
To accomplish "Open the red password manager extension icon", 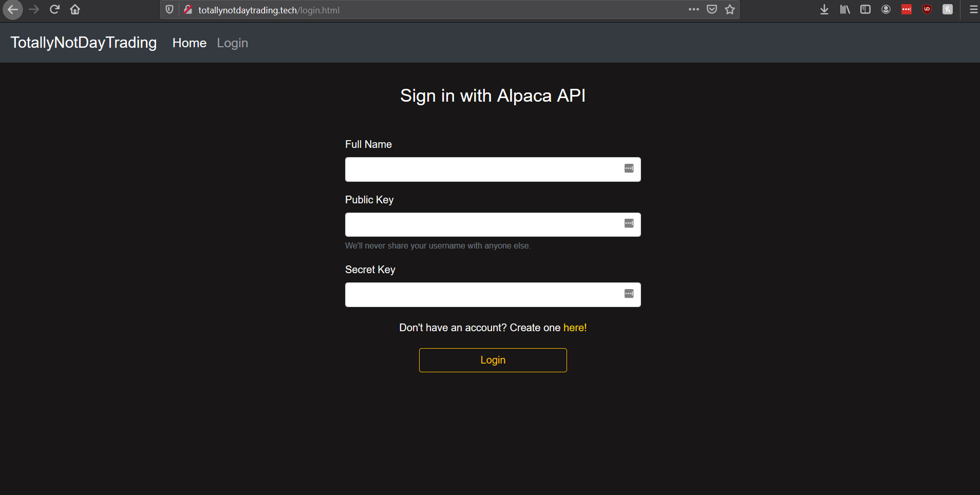I will [907, 9].
